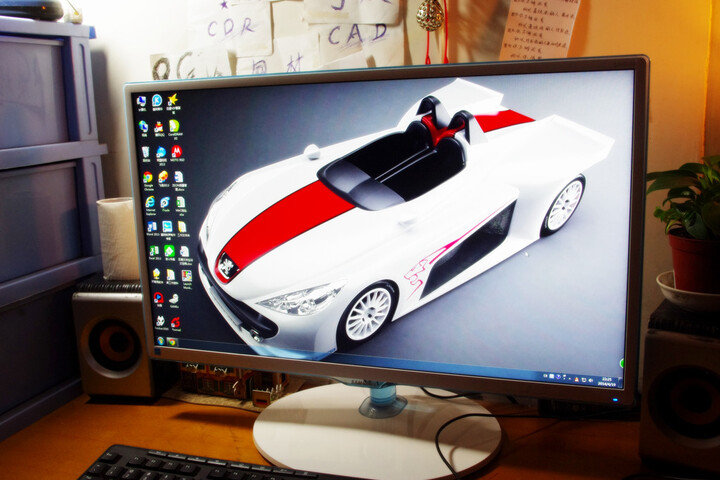
Task: Click the Windows Start button
Action: pyautogui.click(x=160, y=340)
